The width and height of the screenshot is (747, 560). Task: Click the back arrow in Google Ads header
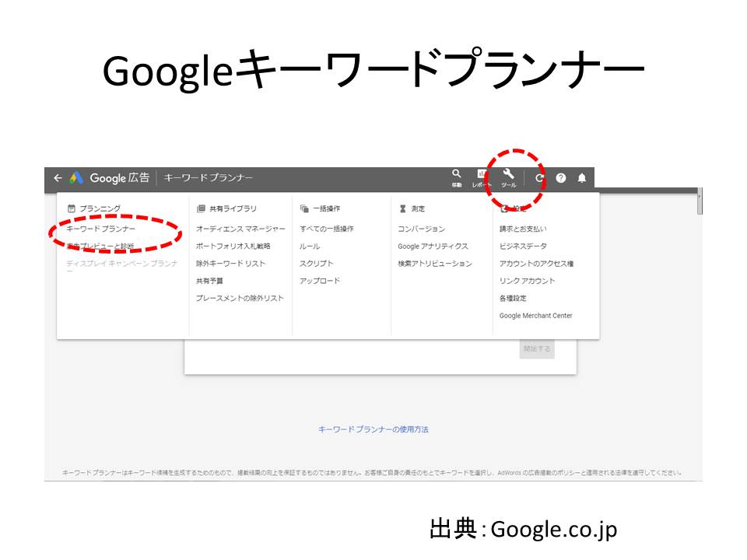pyautogui.click(x=58, y=178)
